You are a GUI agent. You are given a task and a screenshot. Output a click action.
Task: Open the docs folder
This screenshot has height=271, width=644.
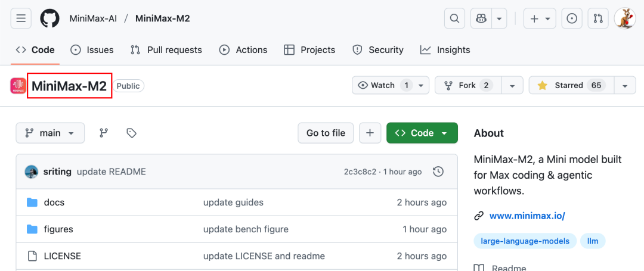click(x=54, y=203)
